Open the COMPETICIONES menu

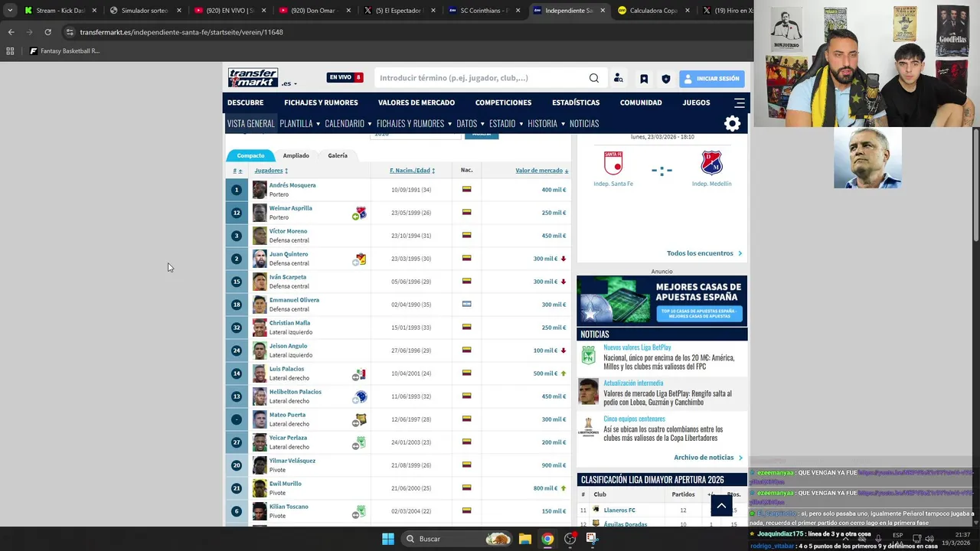[503, 103]
